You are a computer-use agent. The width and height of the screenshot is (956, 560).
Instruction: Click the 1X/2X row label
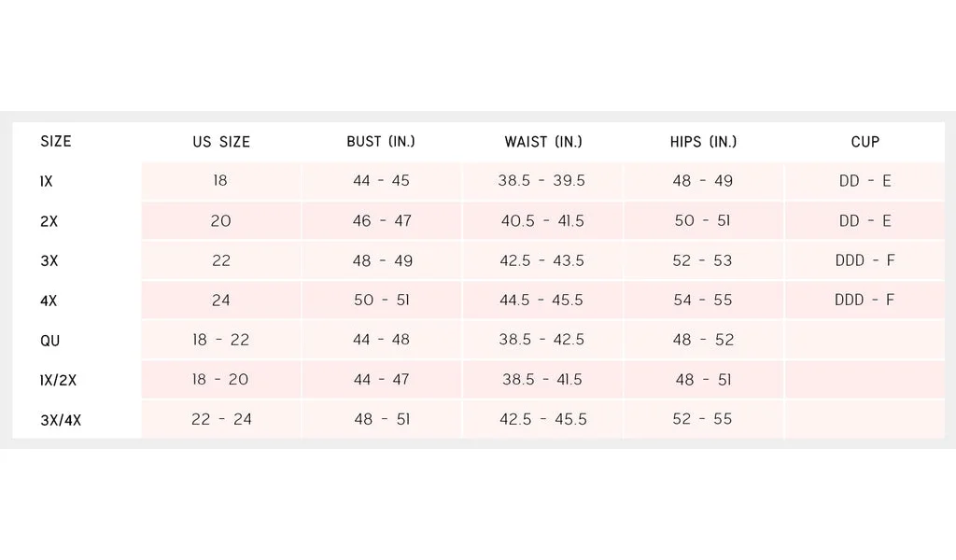pyautogui.click(x=59, y=380)
